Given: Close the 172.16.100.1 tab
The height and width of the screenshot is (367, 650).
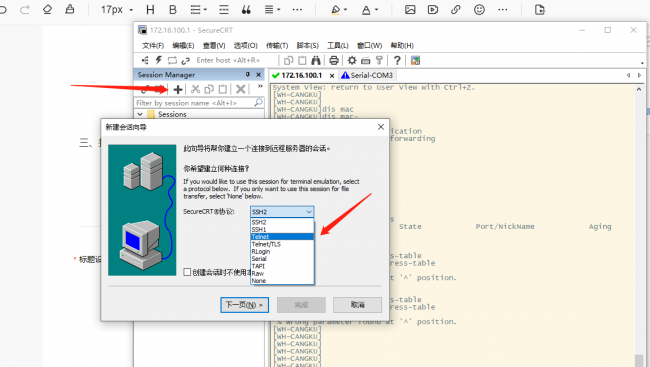Looking at the screenshot, I should [332, 75].
